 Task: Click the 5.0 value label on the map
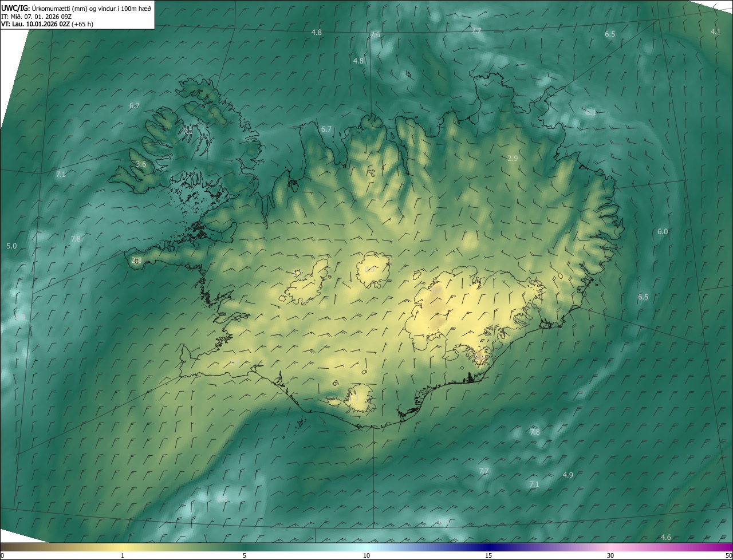coord(11,246)
